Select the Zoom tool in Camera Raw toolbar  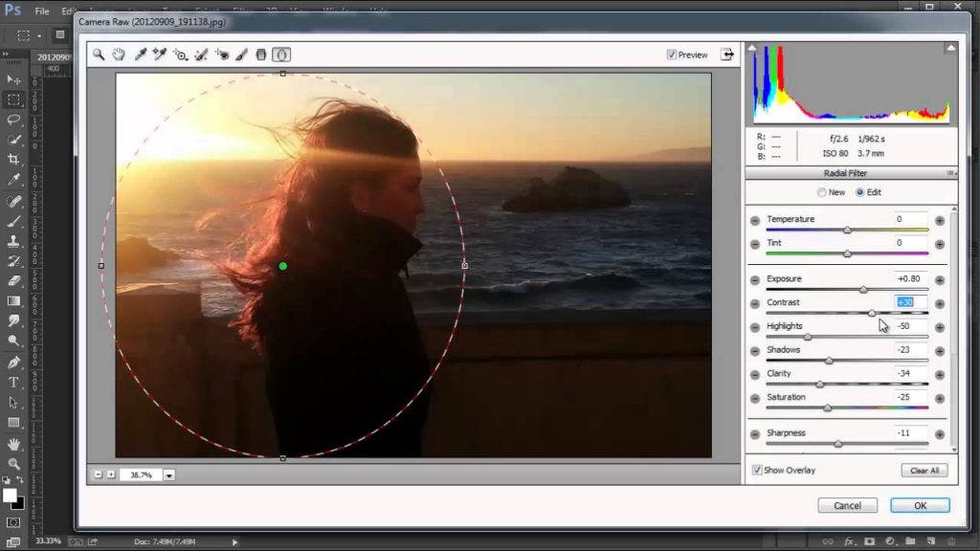click(99, 55)
